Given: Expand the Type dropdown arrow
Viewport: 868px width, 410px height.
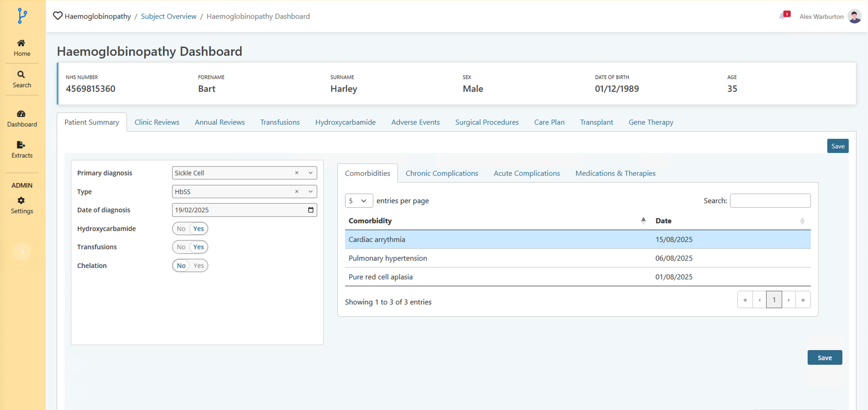Looking at the screenshot, I should pos(311,192).
